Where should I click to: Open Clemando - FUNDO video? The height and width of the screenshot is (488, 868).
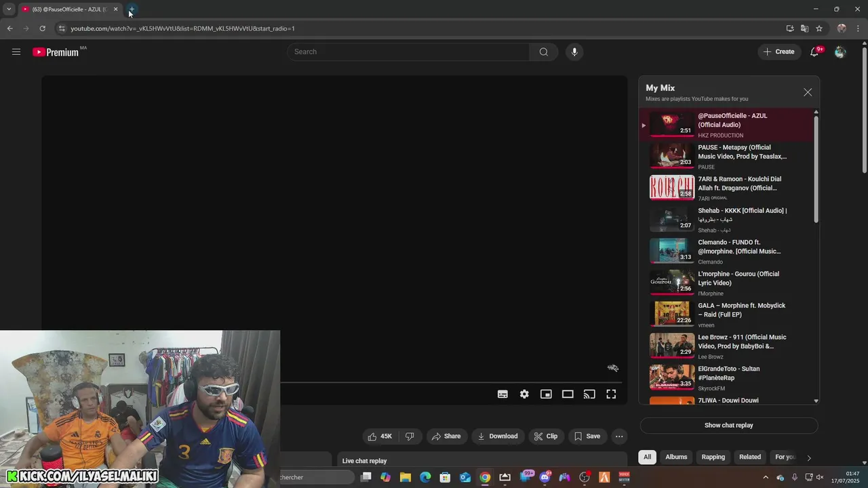727,251
